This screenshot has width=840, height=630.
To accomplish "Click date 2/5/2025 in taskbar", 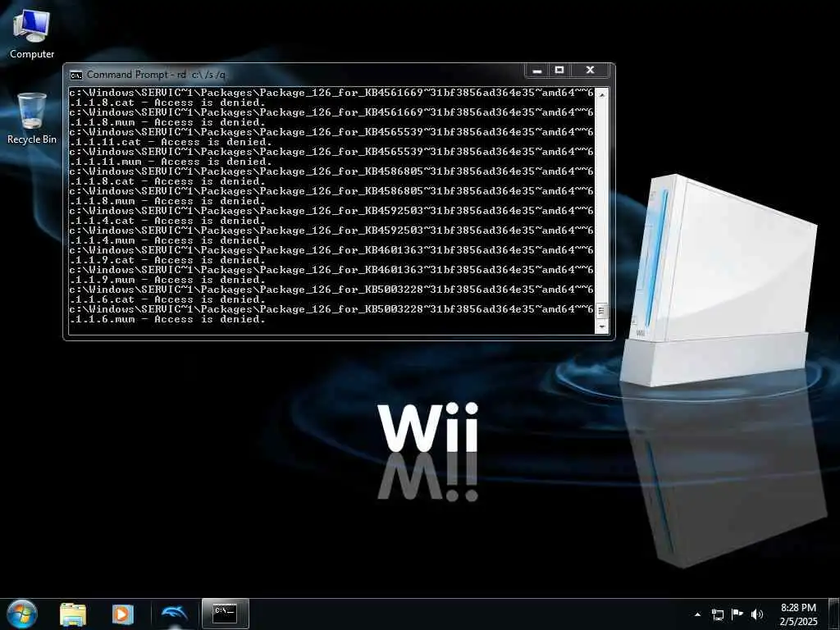I will click(798, 622).
